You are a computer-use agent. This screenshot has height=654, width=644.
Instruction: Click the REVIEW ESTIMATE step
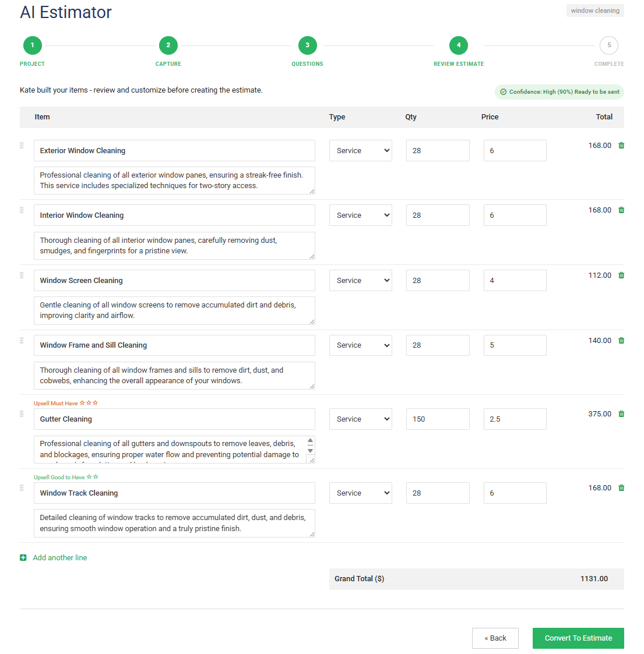pyautogui.click(x=458, y=45)
